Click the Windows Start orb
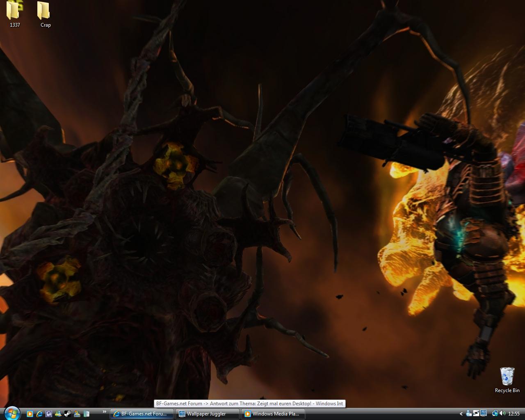 [x=12, y=413]
